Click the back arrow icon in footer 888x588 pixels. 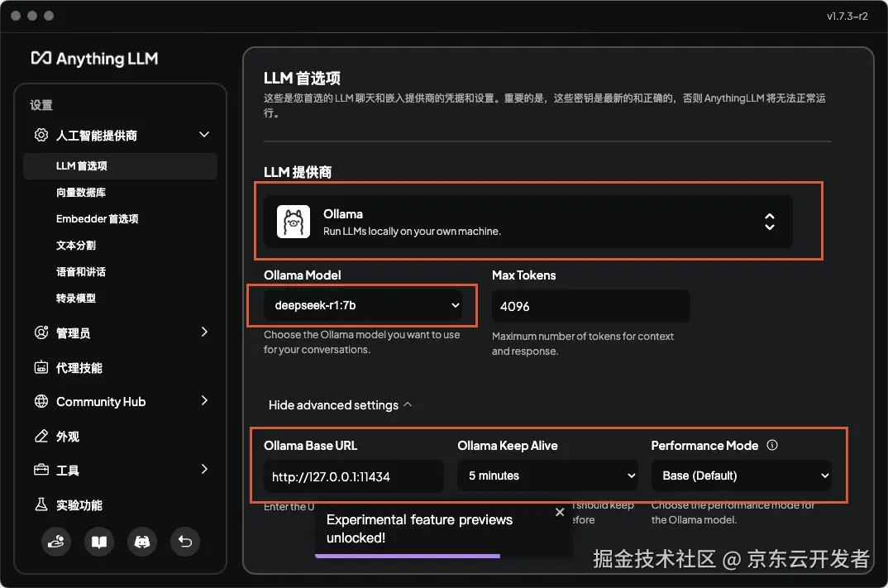185,543
